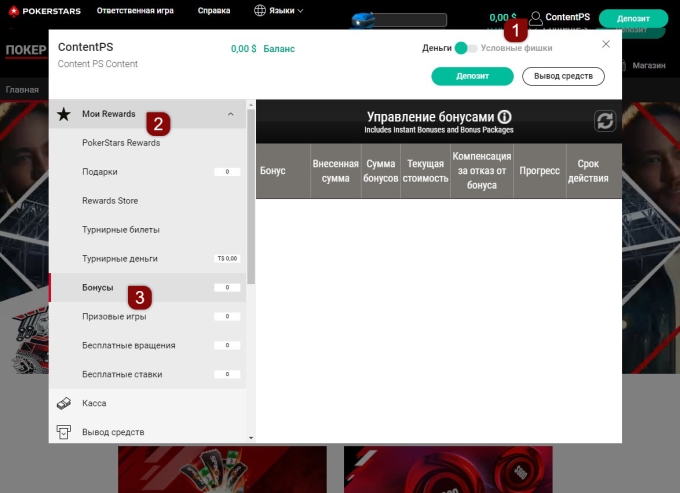Open Турнирные билеты menu item
Screen dimensions: 680x493
(x=147, y=230)
